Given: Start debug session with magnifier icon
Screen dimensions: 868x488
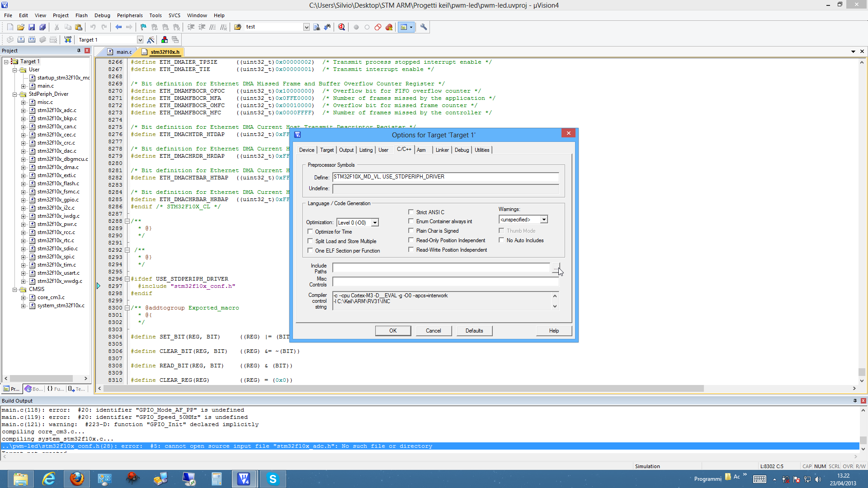Looking at the screenshot, I should pos(341,27).
